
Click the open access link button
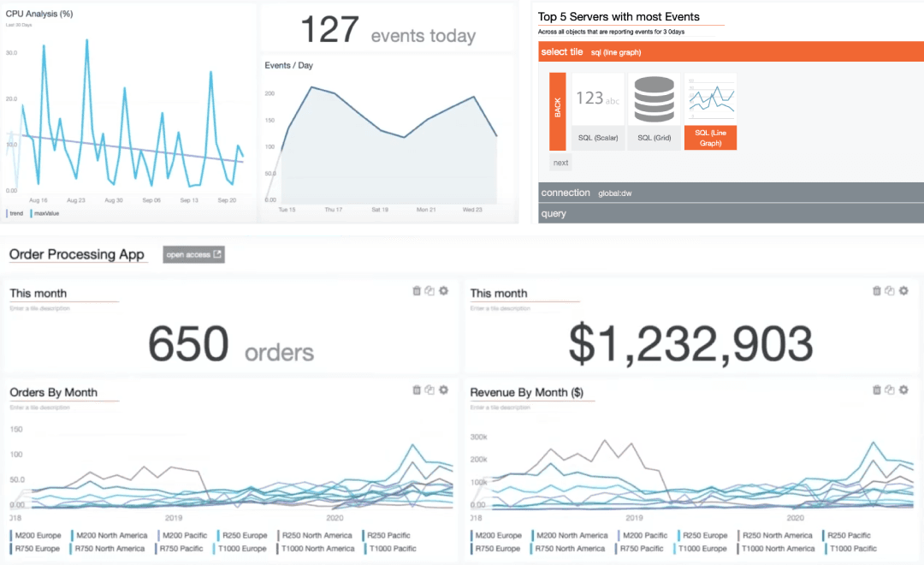[x=193, y=255]
